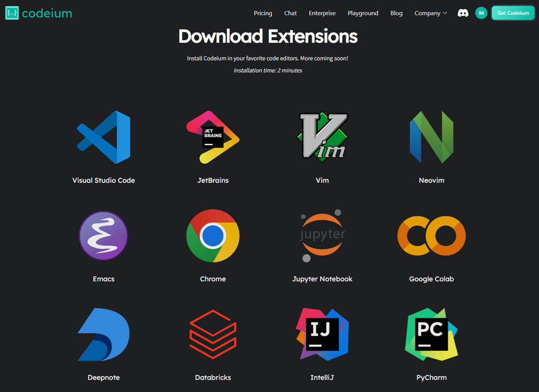The height and width of the screenshot is (392, 539).
Task: Select the Jupyter Notebook logo
Action: pos(322,236)
